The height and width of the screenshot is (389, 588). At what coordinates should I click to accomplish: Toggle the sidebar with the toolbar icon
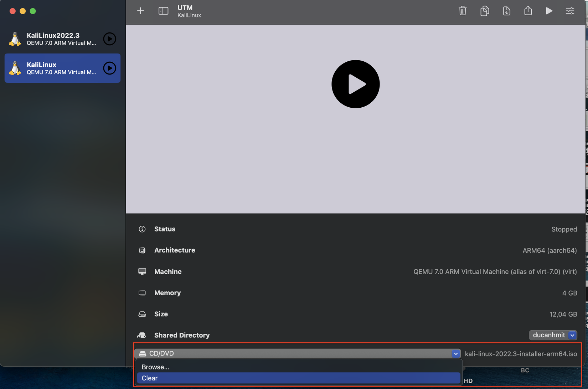[x=163, y=11]
